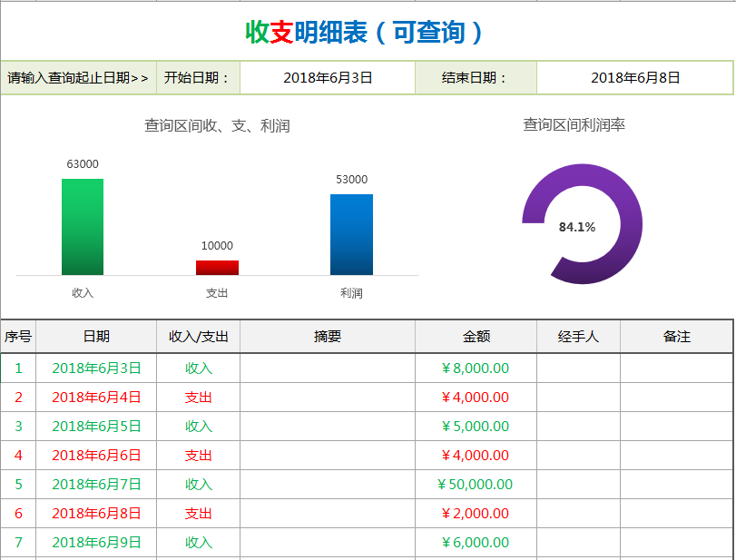736x560 pixels.
Task: Click the 序号 column header
Action: (18, 337)
